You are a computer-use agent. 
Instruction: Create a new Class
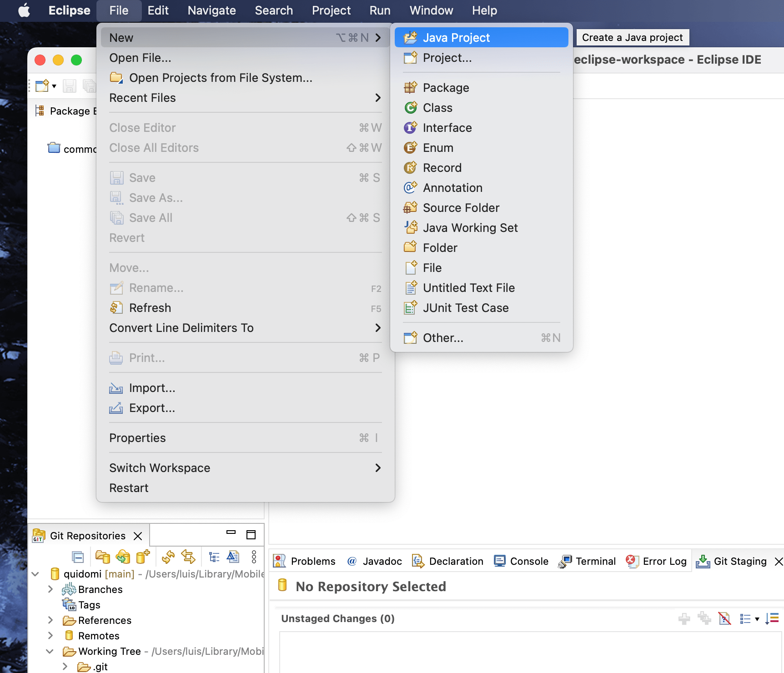click(x=481, y=108)
